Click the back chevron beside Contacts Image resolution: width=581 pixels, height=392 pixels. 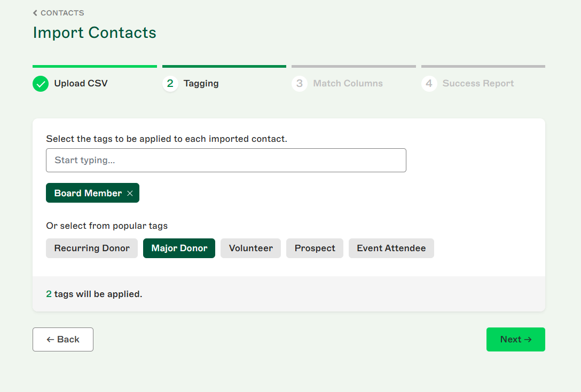point(35,13)
